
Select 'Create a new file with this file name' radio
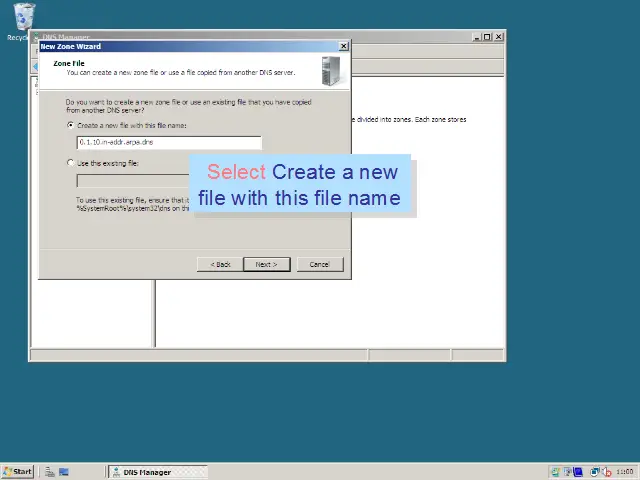[x=71, y=125]
